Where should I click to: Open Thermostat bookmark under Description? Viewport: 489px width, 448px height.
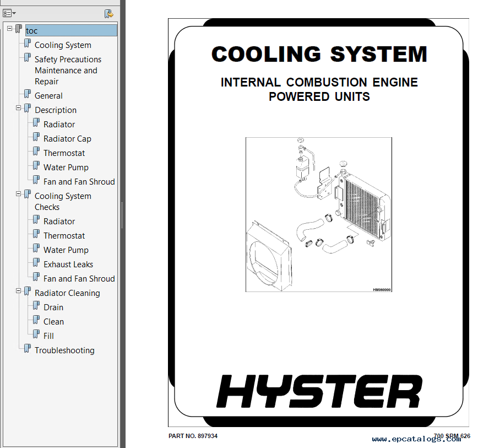coord(64,153)
